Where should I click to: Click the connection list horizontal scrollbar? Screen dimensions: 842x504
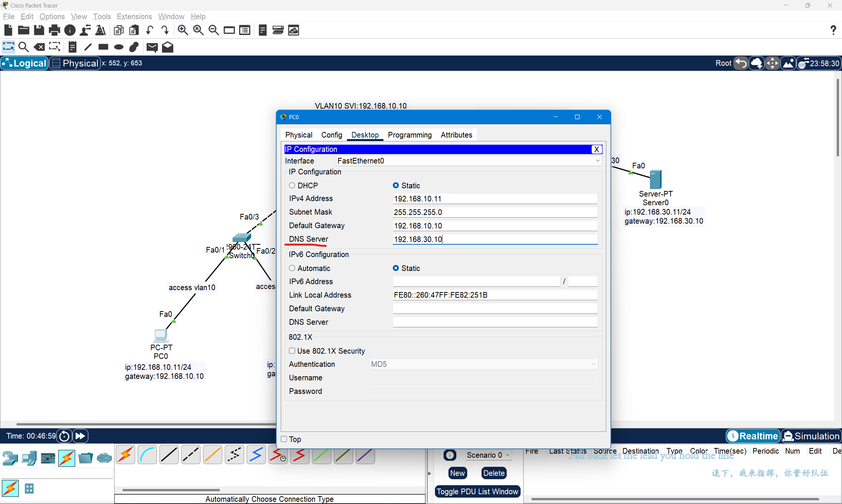click(171, 490)
